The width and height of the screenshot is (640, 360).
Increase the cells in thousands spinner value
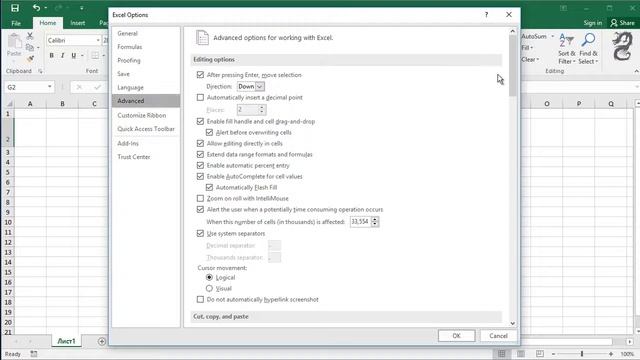(375, 219)
